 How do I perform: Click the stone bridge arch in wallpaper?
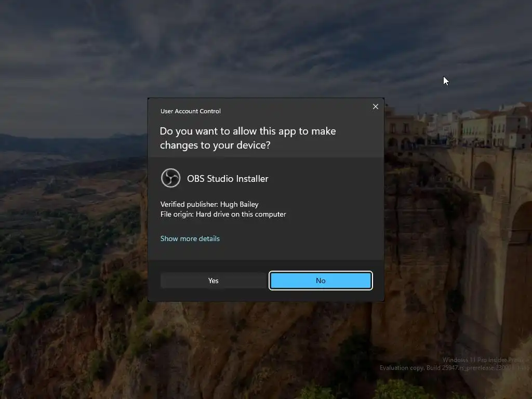484,178
